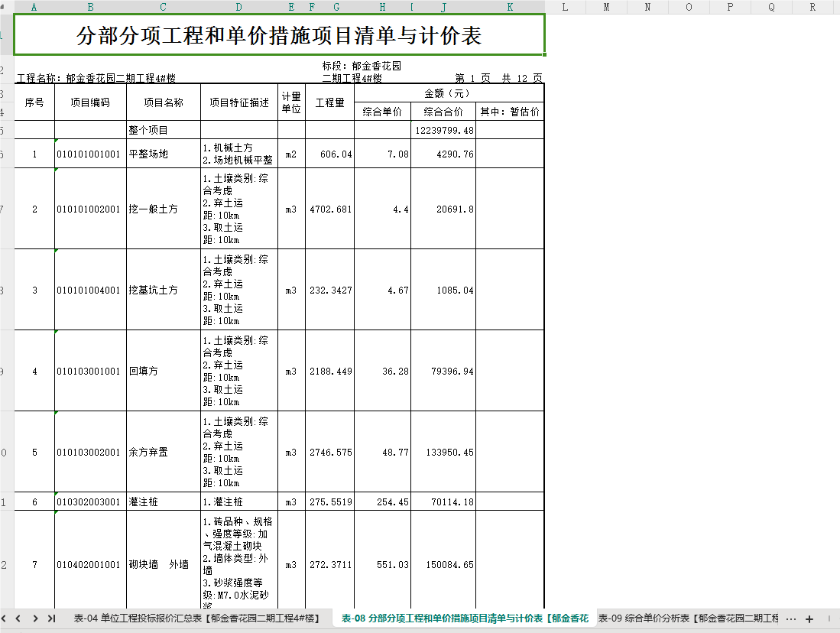Go to the previous sheet tab arrow

tap(18, 618)
